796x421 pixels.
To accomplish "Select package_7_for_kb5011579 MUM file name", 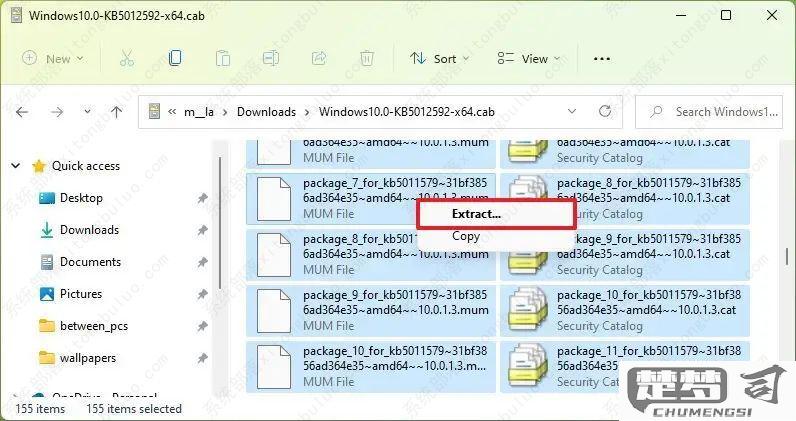I will pyautogui.click(x=395, y=190).
